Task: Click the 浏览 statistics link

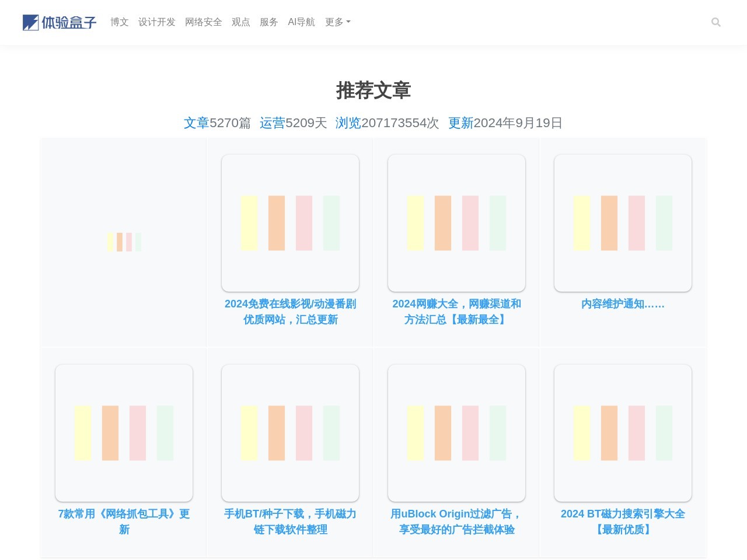Action: pyautogui.click(x=348, y=123)
